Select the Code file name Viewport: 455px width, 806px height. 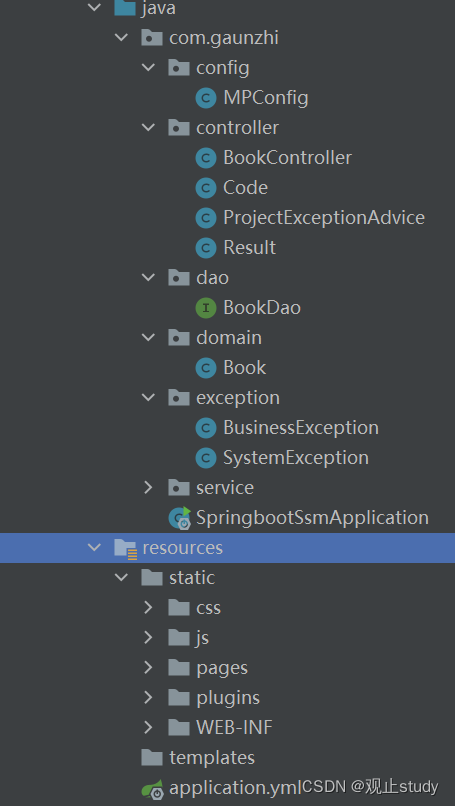[x=245, y=188]
